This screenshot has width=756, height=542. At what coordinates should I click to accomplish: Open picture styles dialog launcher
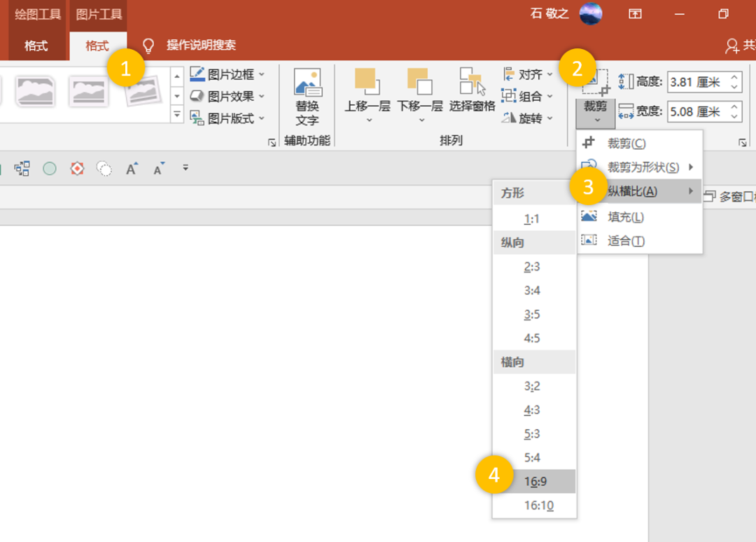coord(272,142)
